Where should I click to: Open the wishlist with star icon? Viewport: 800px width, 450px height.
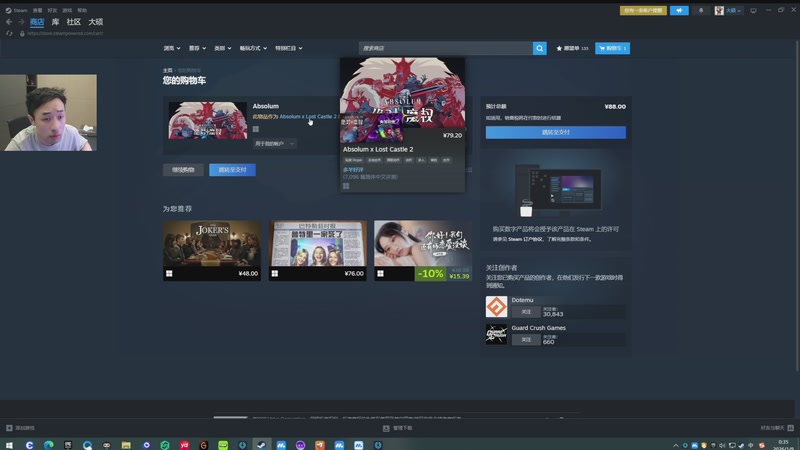tap(572, 48)
